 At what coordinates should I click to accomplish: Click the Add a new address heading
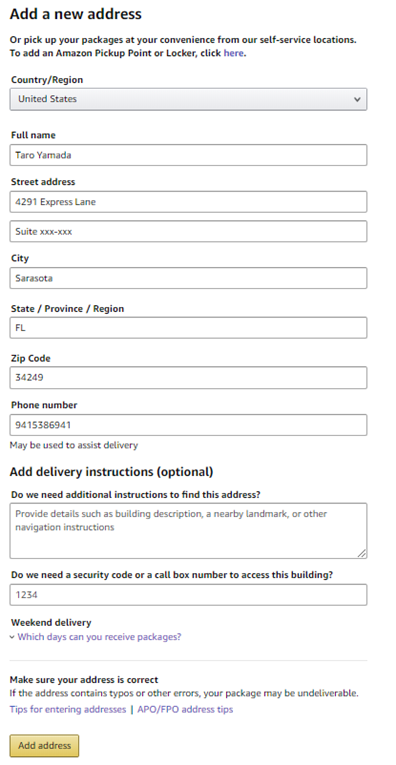coord(76,14)
